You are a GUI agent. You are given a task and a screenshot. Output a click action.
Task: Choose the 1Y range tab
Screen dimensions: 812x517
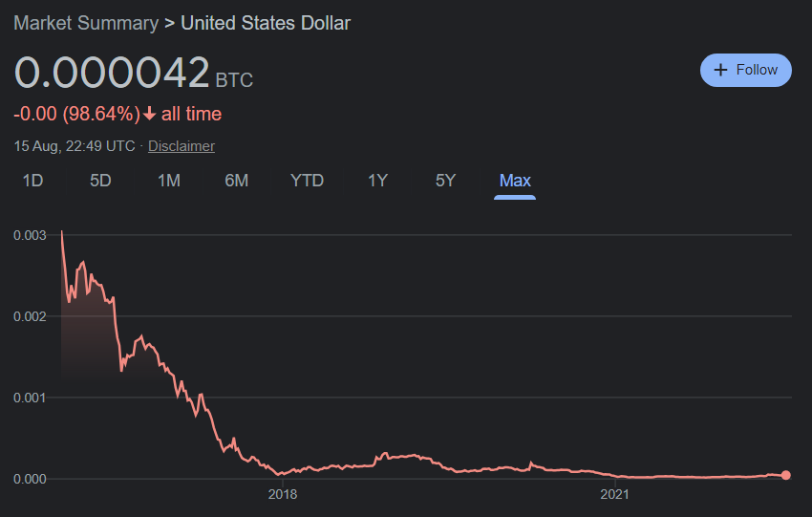point(377,181)
